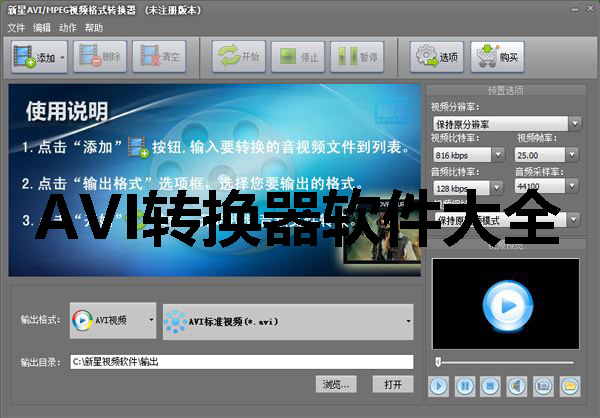Image resolution: width=600 pixels, height=418 pixels.
Task: Start conversion with the 开始 button
Action: tap(239, 57)
